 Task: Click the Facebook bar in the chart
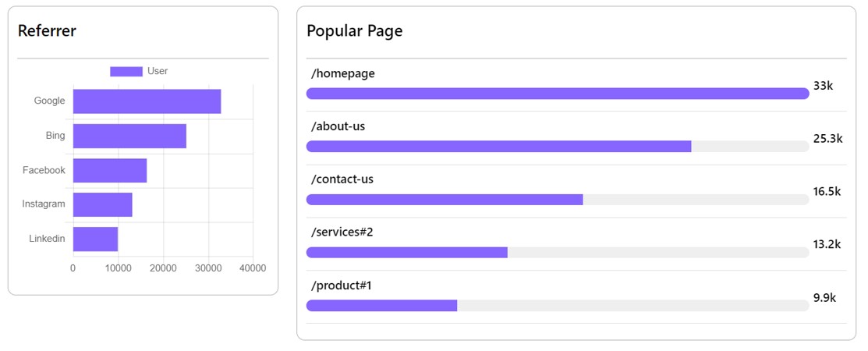(110, 171)
